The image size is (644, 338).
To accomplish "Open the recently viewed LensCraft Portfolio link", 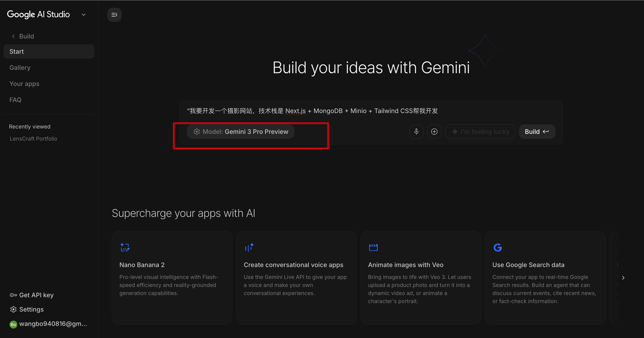I will pos(34,139).
